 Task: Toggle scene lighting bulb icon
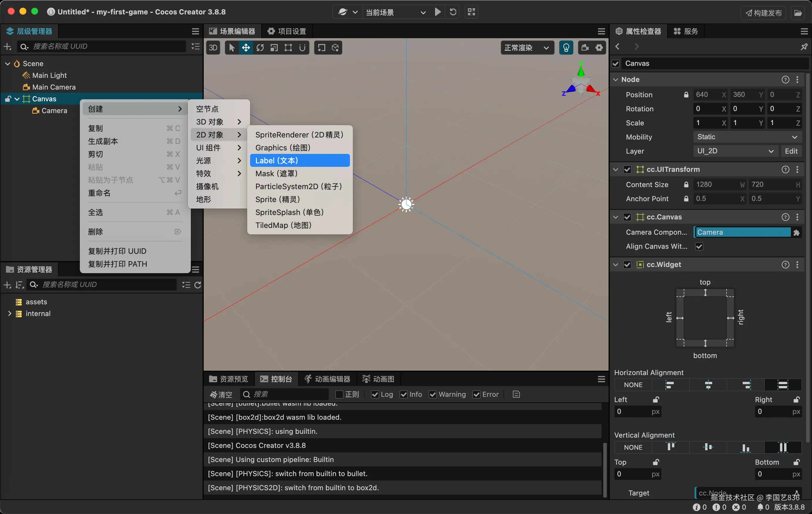click(566, 48)
